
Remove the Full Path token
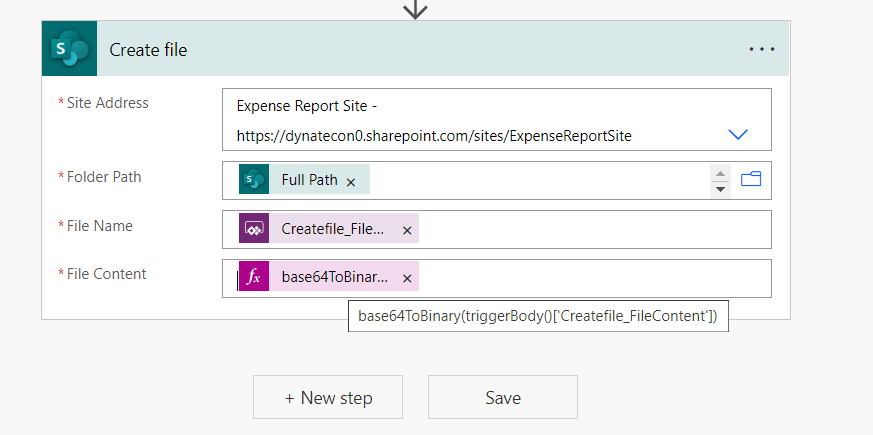[350, 182]
